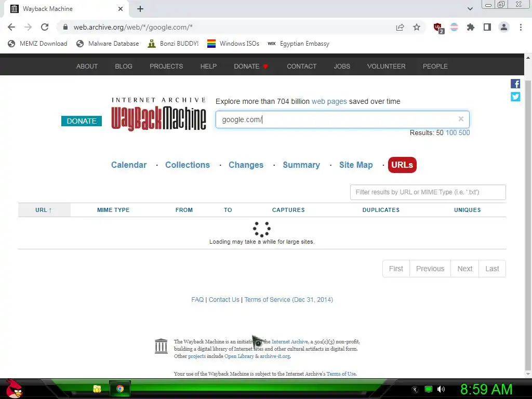Click the striped flag extension icon
This screenshot has height=399, width=532.
point(454,27)
